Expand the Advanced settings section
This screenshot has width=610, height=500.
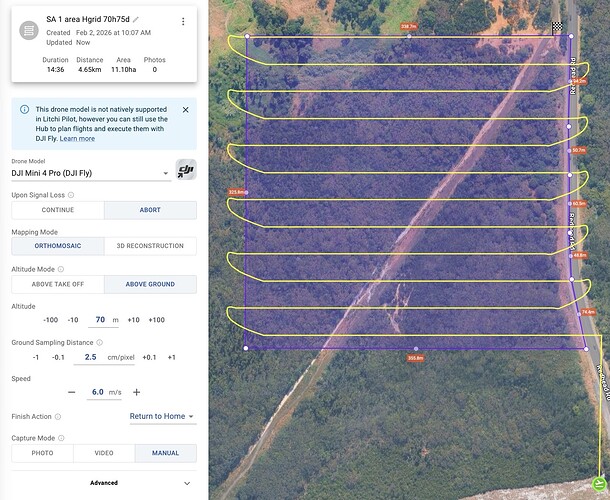tap(104, 483)
